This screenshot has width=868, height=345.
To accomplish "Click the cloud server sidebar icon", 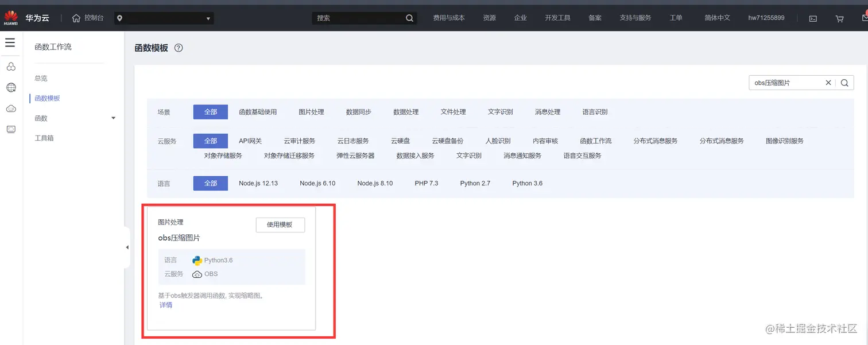I will point(11,67).
